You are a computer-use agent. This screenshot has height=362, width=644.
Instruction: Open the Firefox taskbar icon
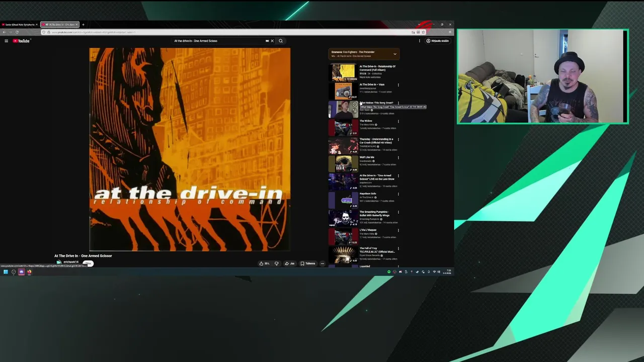pos(29,272)
